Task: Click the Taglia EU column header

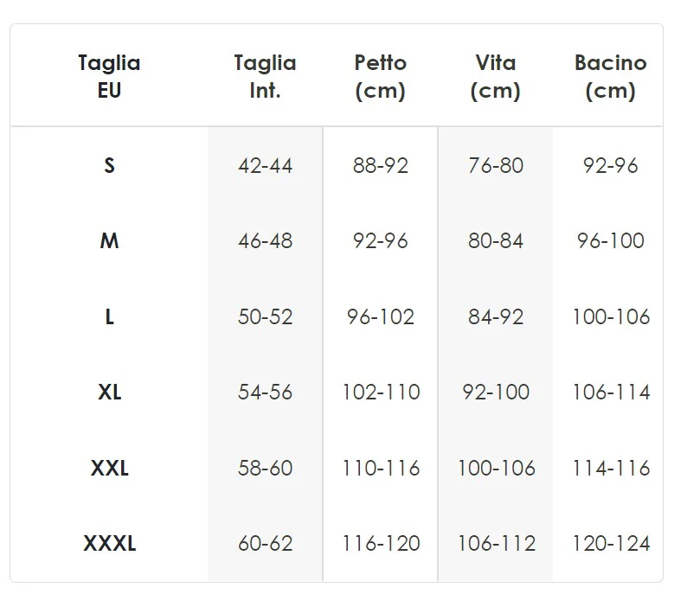Action: (x=109, y=76)
